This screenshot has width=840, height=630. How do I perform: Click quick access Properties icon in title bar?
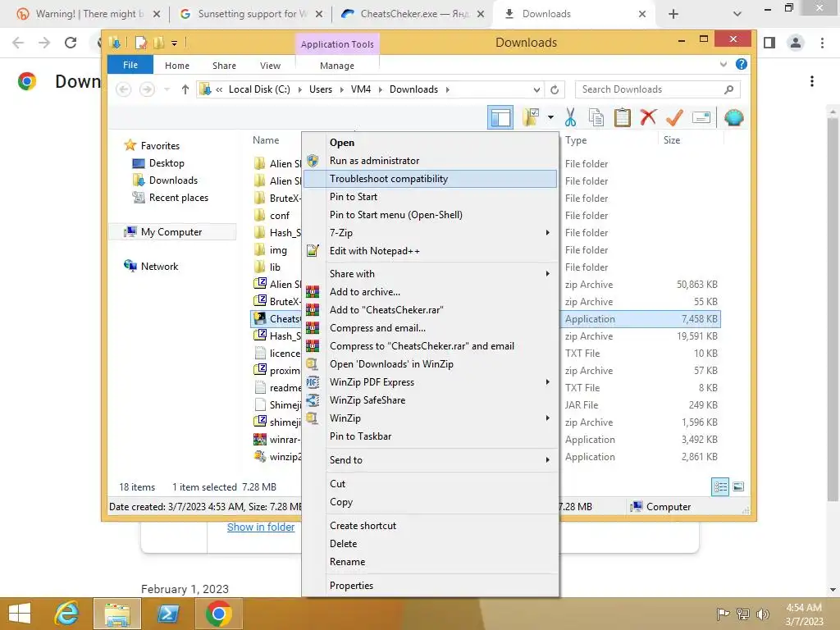140,43
